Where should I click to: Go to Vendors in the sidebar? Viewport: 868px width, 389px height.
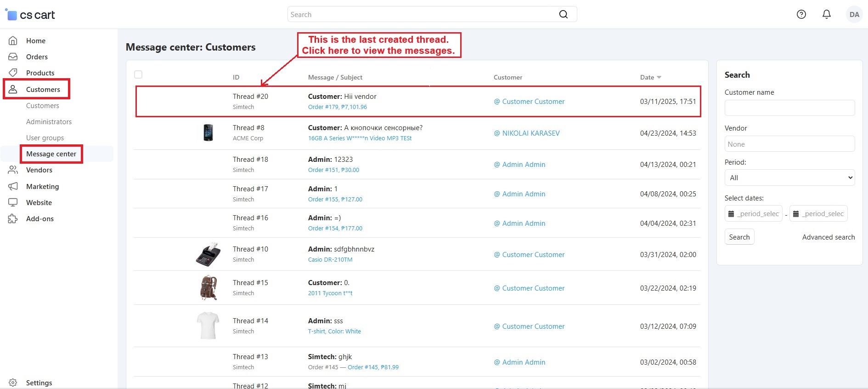point(39,170)
